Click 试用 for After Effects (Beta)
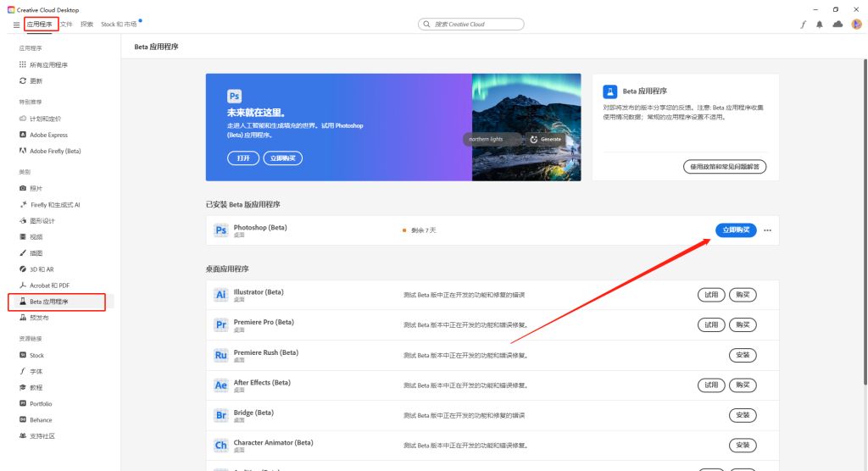The width and height of the screenshot is (868, 471). coord(711,385)
